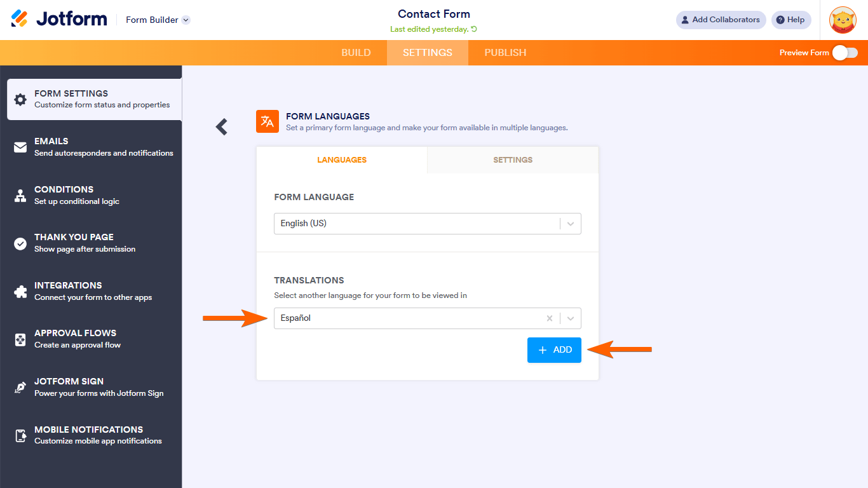Click the Thank You Page checkmark icon
The height and width of the screenshot is (488, 868).
(x=20, y=243)
